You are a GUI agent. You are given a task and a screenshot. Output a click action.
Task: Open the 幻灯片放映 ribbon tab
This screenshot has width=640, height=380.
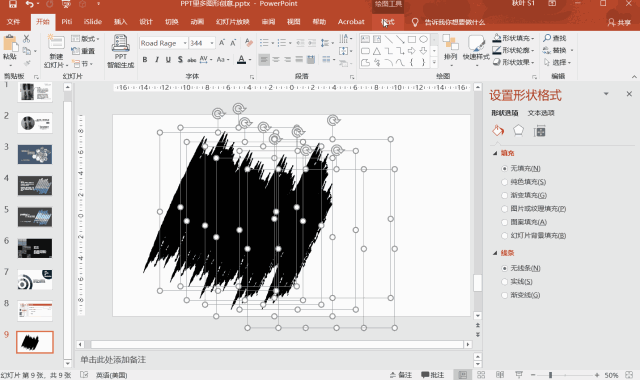(x=233, y=22)
